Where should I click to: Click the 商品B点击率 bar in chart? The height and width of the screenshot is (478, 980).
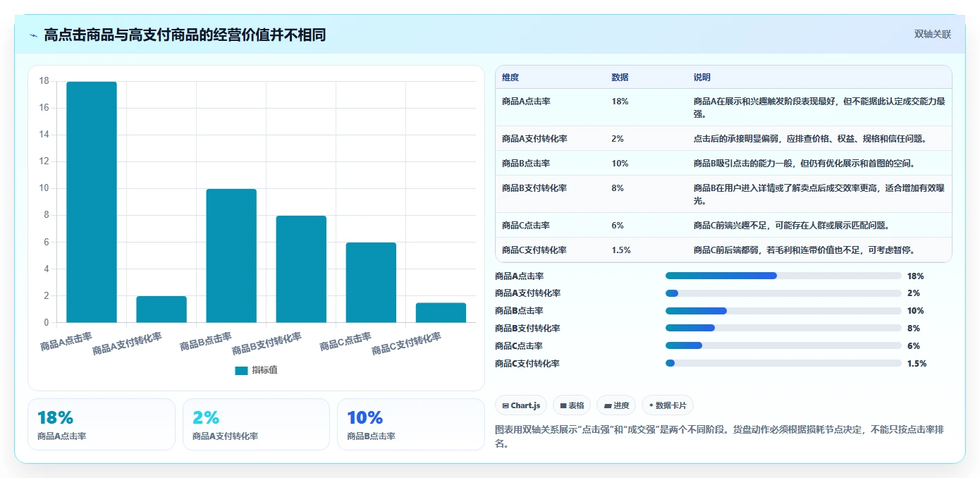pos(231,256)
